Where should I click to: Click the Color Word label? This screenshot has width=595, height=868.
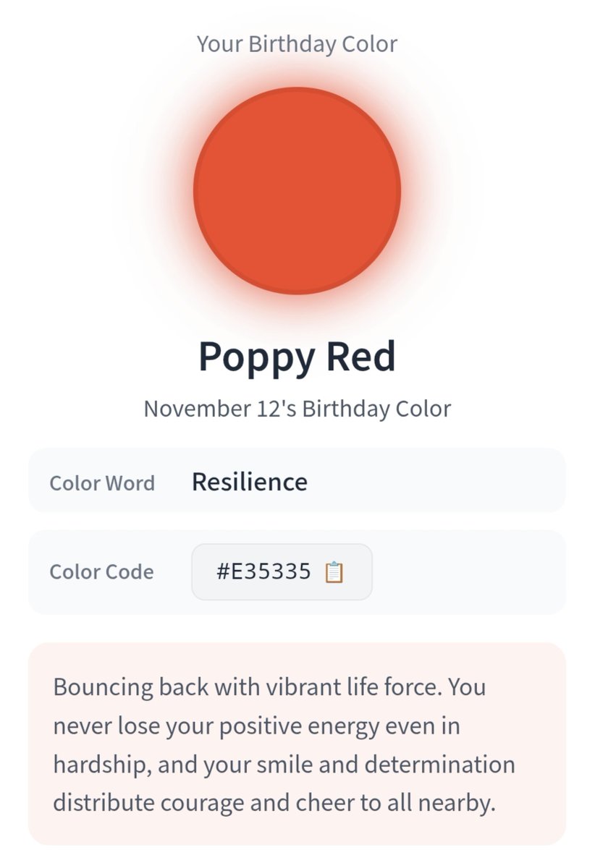coord(102,483)
